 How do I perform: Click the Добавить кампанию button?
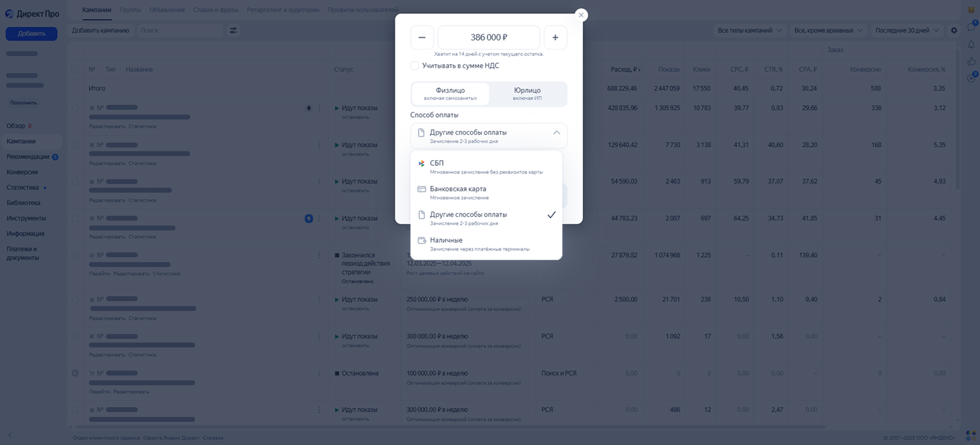[x=101, y=30]
